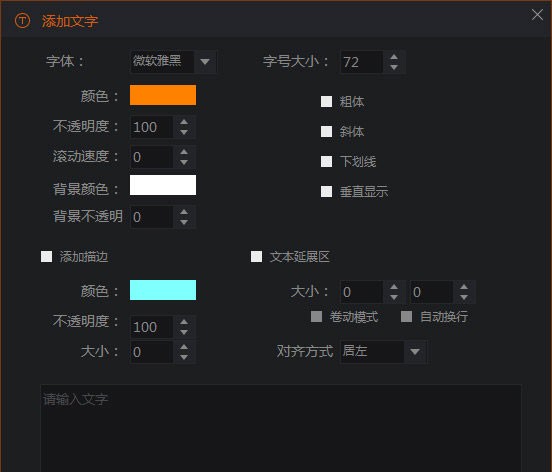Increase second 文本延展区 大小 value
Screen dimensions: 552x472
point(464,287)
